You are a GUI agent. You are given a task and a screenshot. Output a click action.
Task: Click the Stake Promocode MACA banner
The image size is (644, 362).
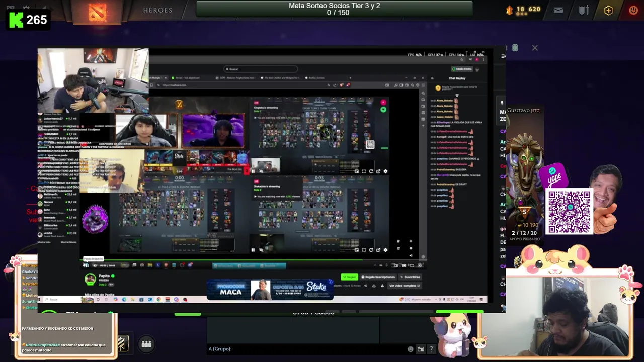point(271,289)
